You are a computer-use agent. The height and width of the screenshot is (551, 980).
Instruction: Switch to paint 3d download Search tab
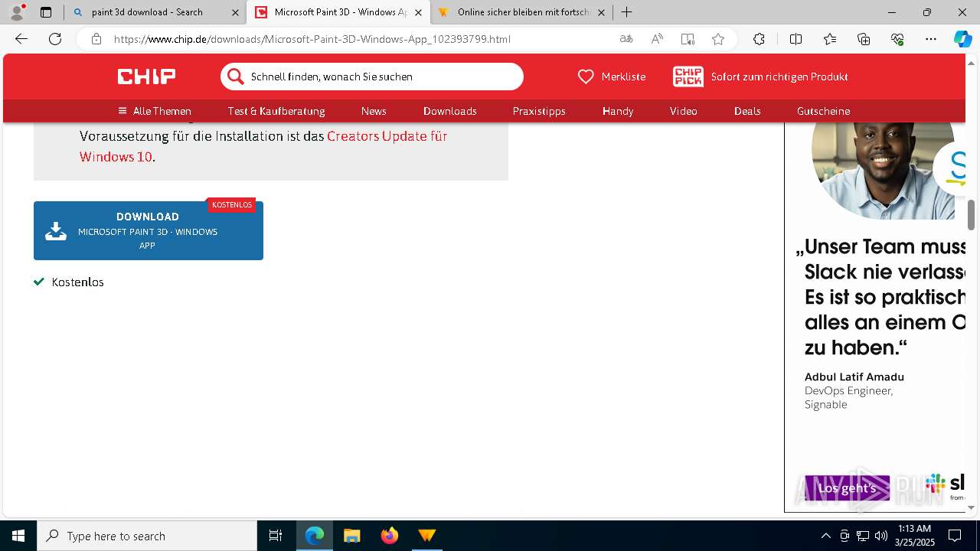click(155, 12)
